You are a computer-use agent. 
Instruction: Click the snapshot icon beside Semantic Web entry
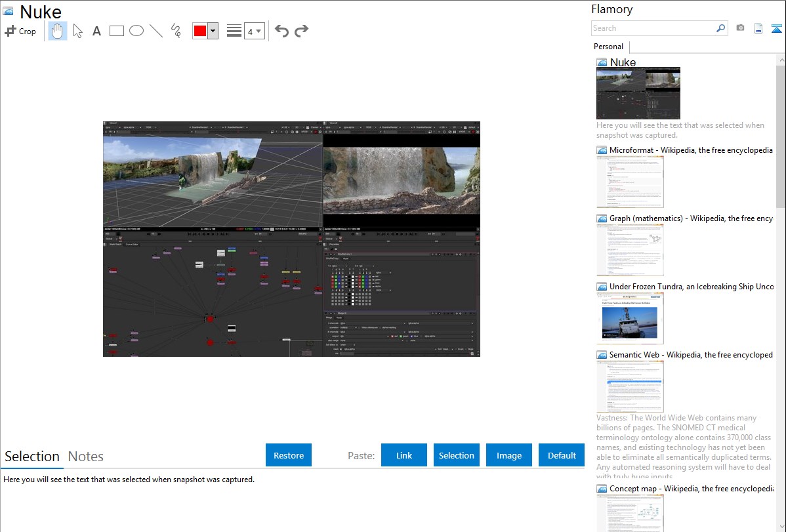tap(602, 354)
